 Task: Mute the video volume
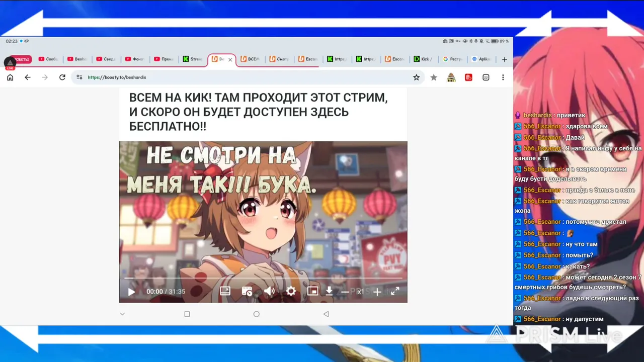[x=269, y=291]
